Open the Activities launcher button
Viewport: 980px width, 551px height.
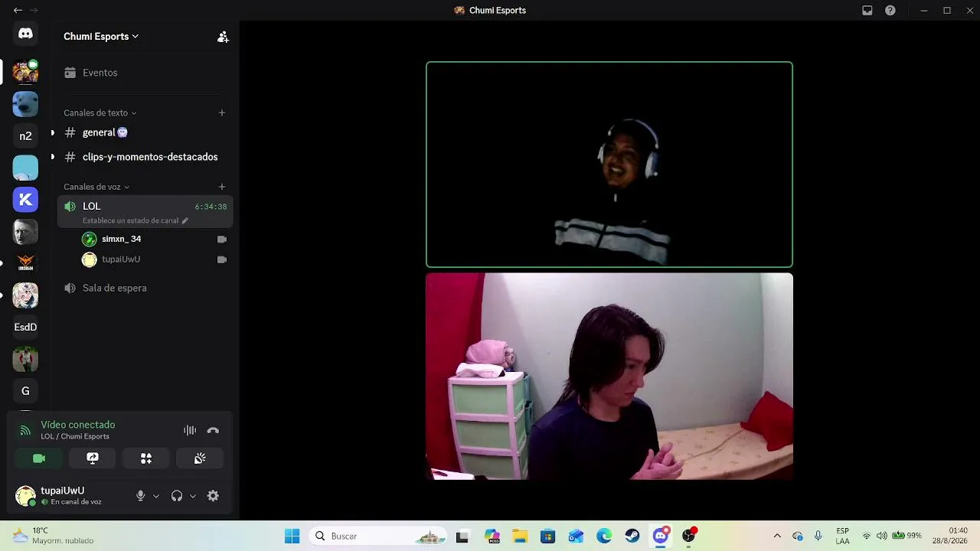click(146, 458)
